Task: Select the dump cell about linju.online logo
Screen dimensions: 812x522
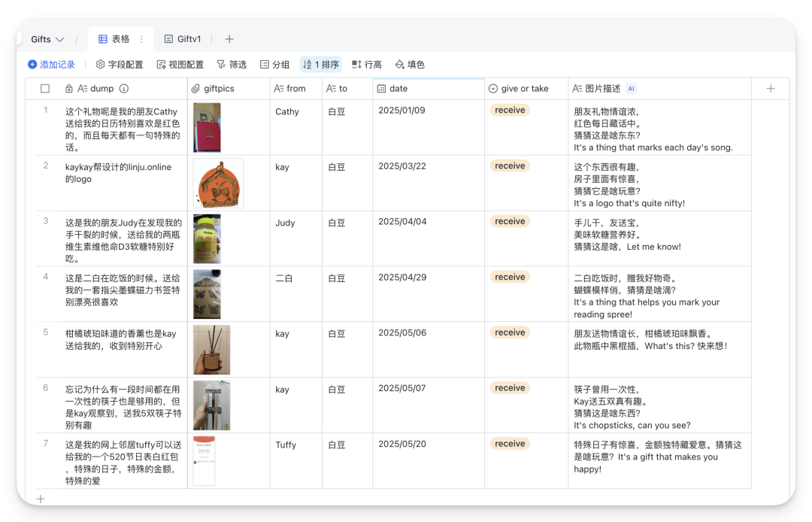Action: pos(123,184)
